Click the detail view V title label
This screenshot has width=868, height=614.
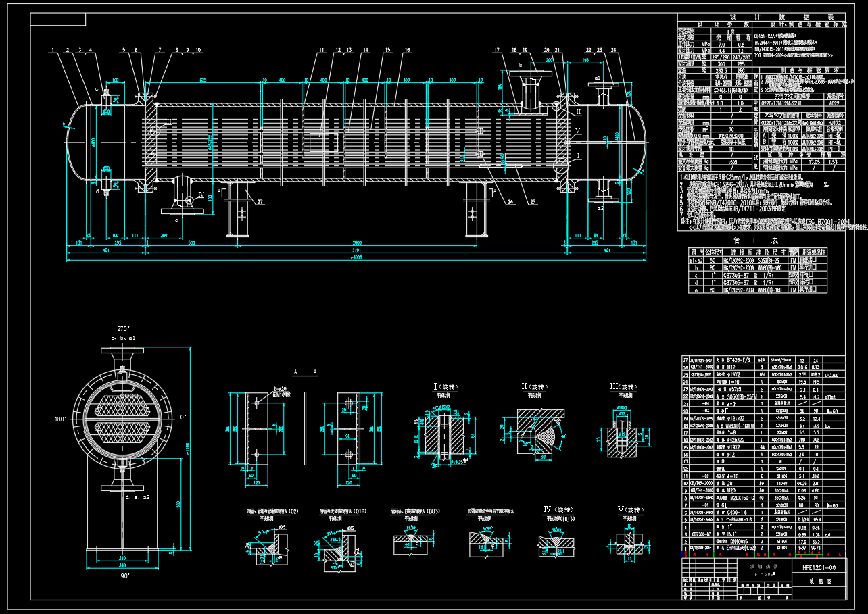pos(631,509)
